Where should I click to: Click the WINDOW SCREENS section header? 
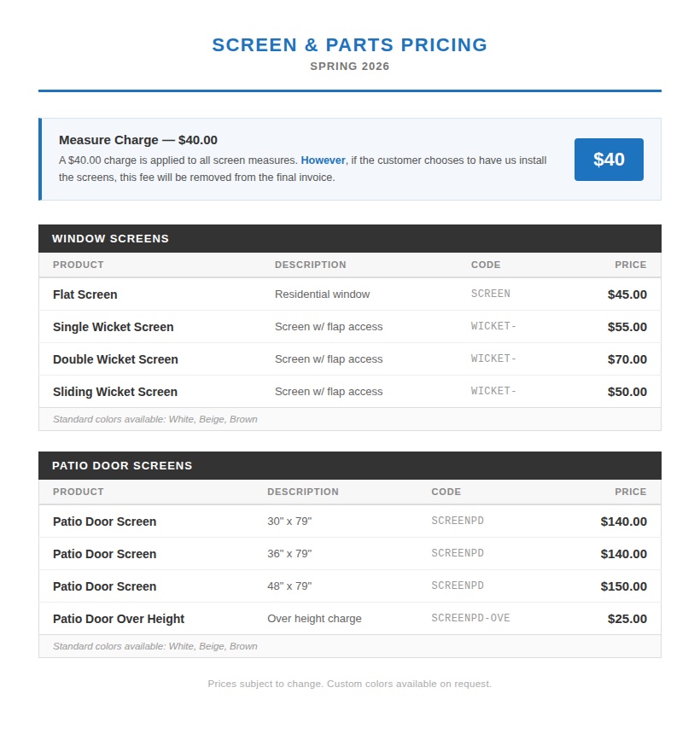110,239
